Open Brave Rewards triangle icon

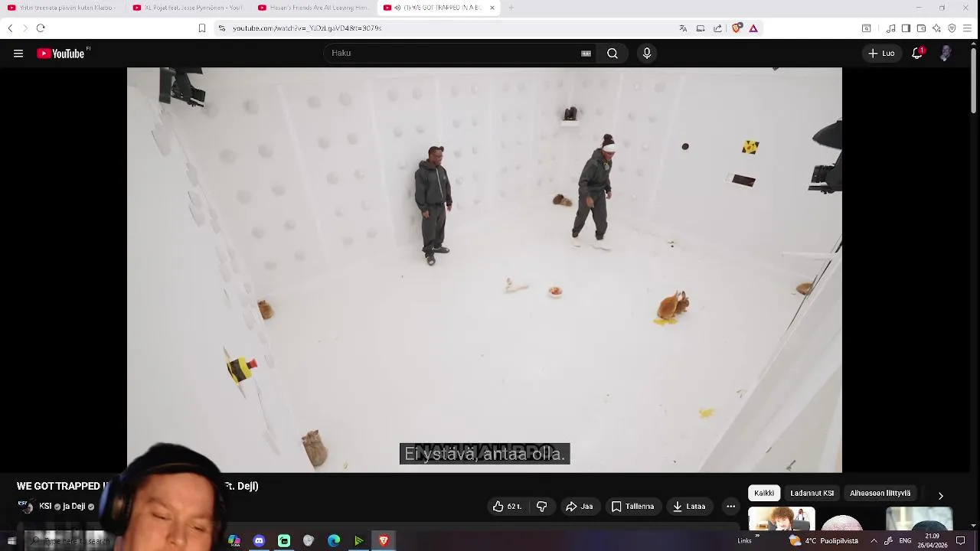pyautogui.click(x=753, y=28)
